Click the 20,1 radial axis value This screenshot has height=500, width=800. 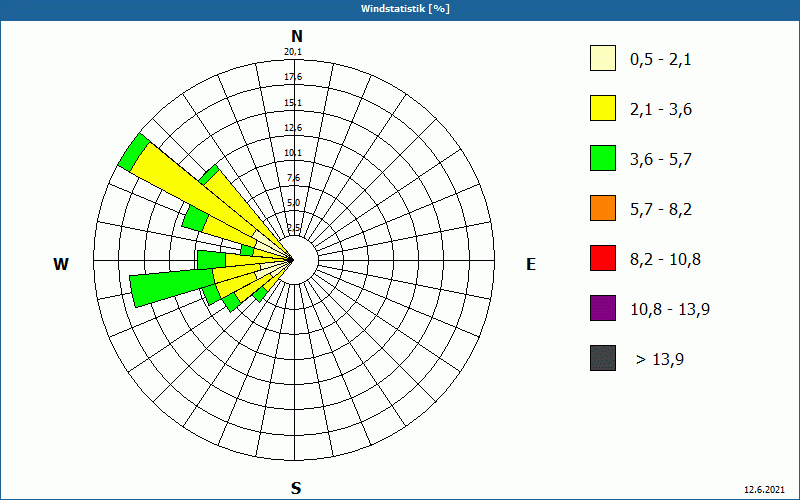(x=293, y=52)
